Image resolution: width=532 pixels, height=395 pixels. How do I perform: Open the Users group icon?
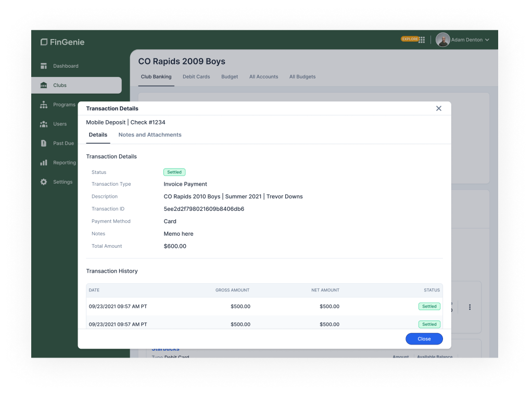(44, 124)
